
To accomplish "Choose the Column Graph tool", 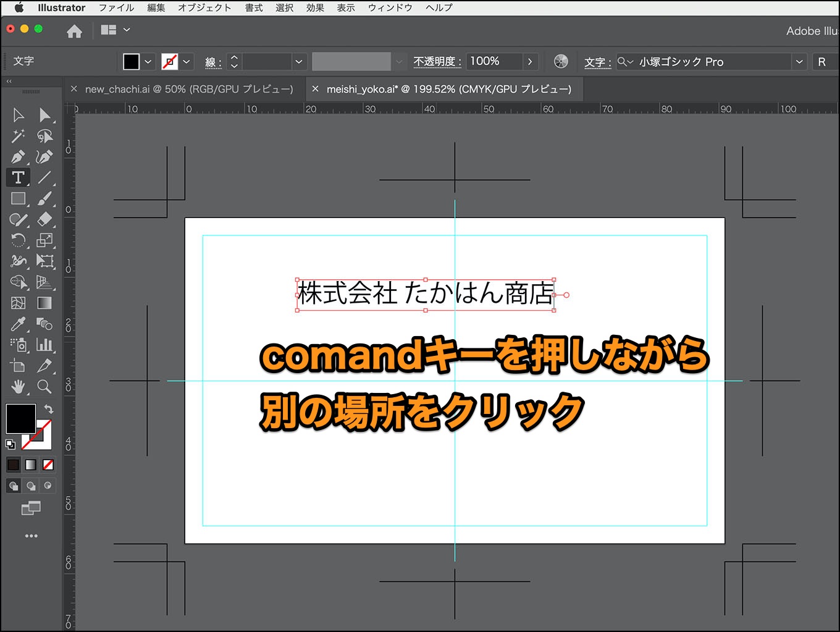I will [x=44, y=345].
